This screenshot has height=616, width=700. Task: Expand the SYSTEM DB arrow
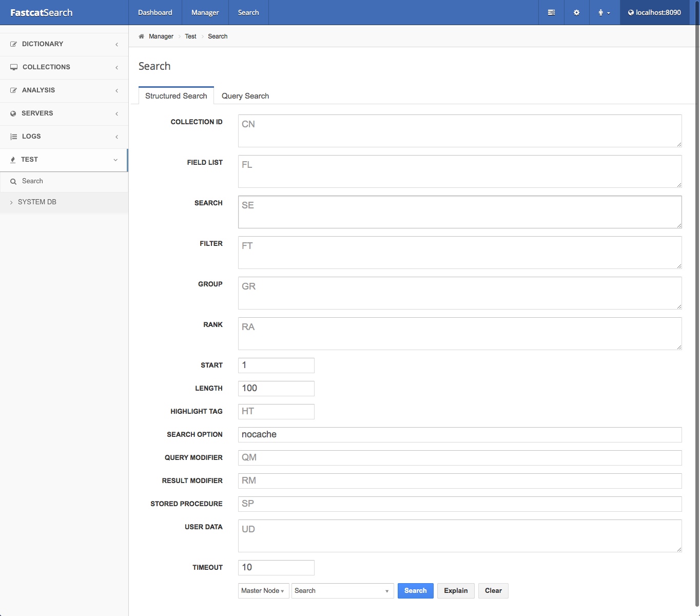(x=11, y=202)
